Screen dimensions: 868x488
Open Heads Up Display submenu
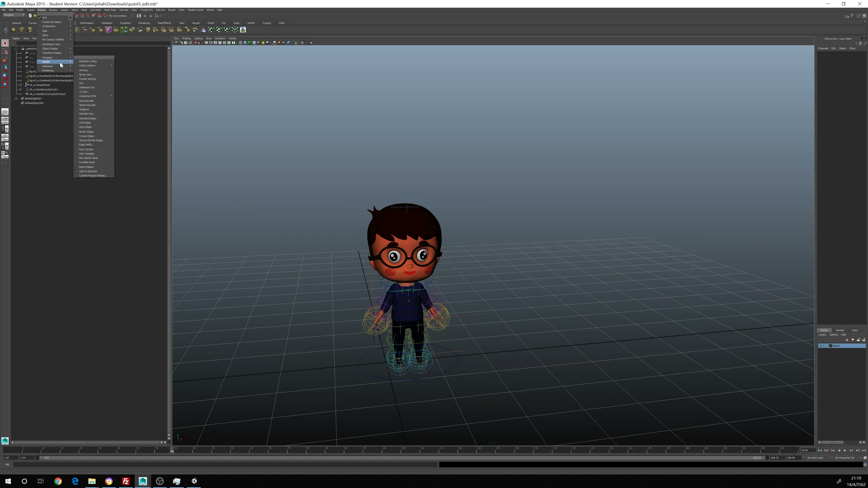(55, 22)
